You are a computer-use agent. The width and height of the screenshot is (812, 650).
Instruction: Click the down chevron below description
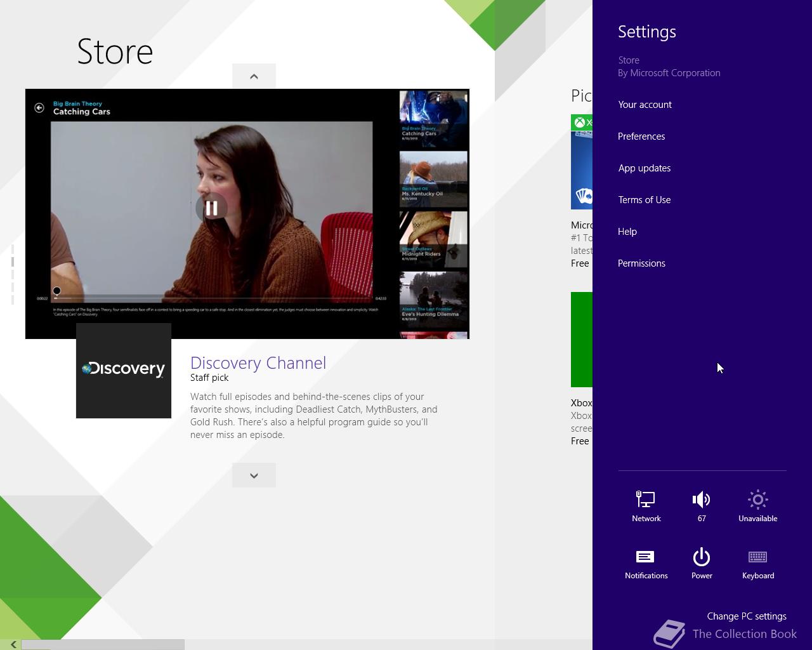tap(254, 475)
